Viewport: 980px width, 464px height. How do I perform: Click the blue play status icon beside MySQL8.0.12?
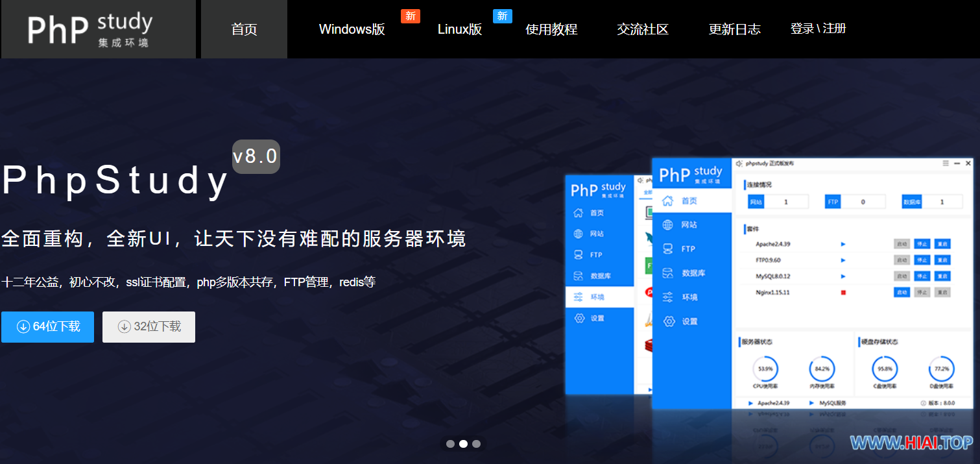click(843, 276)
